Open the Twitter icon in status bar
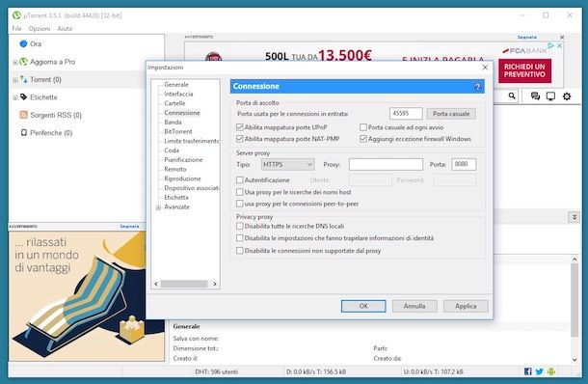The height and width of the screenshot is (384, 588). [x=539, y=371]
